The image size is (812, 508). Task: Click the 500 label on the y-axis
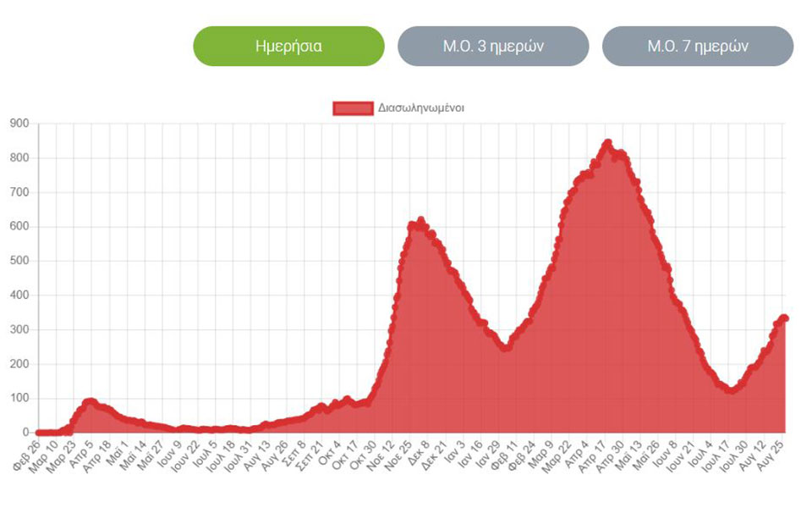[x=20, y=261]
